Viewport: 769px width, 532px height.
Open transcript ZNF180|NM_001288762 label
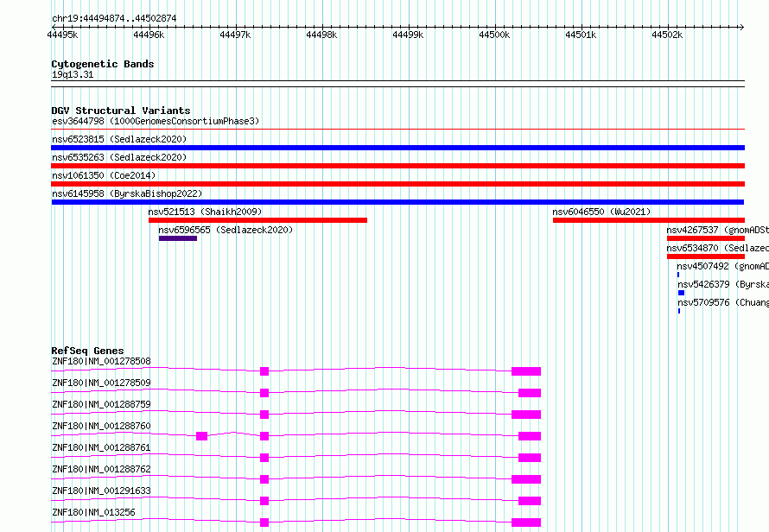click(x=101, y=469)
